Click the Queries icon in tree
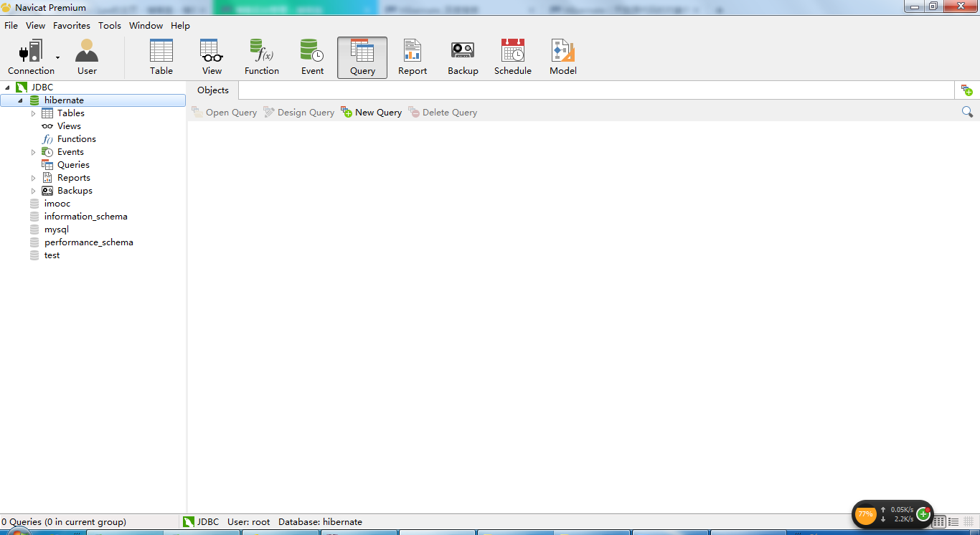 (47, 165)
